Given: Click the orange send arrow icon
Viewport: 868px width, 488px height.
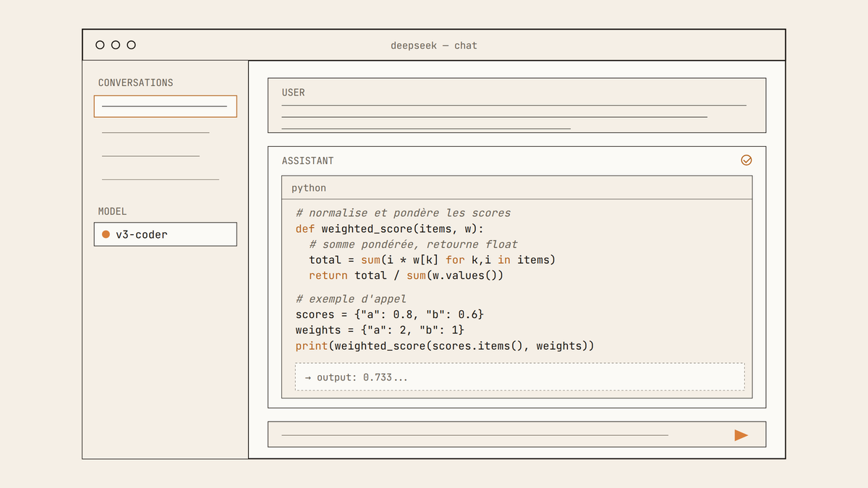Looking at the screenshot, I should [x=741, y=435].
